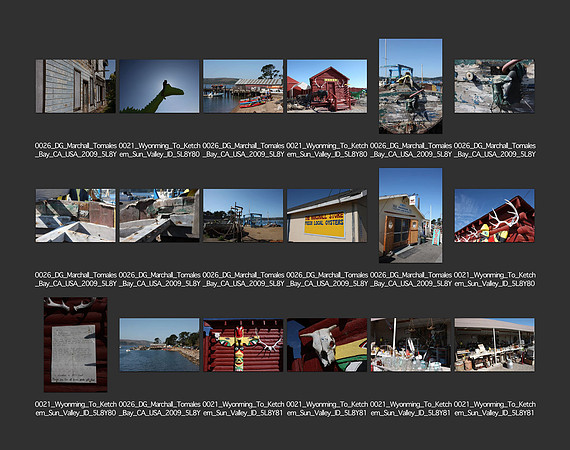The width and height of the screenshot is (570, 450).
Task: Open the blue bay shoreline with trees photo
Action: [x=159, y=345]
